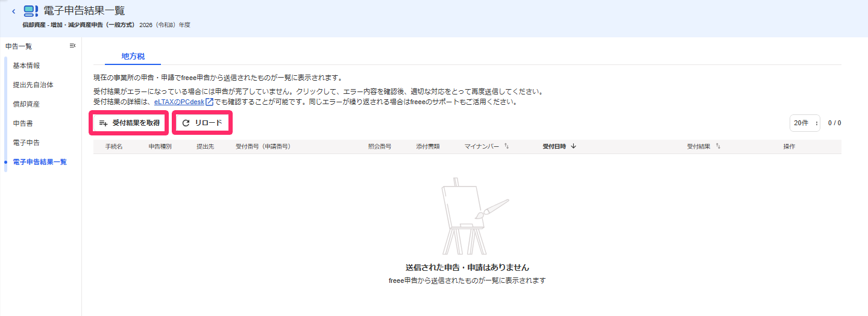Click the 送信された申告・申請はありません message
The width and height of the screenshot is (868, 316).
pyautogui.click(x=468, y=267)
